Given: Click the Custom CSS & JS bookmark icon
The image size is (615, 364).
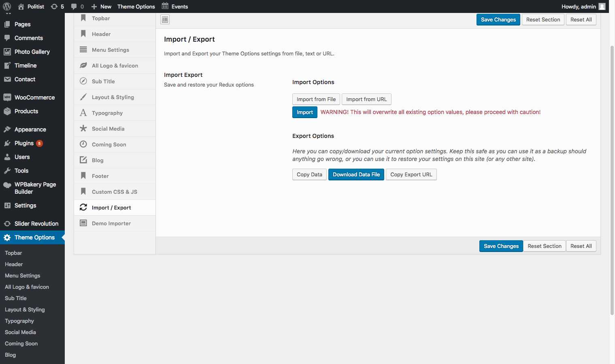Looking at the screenshot, I should [83, 192].
